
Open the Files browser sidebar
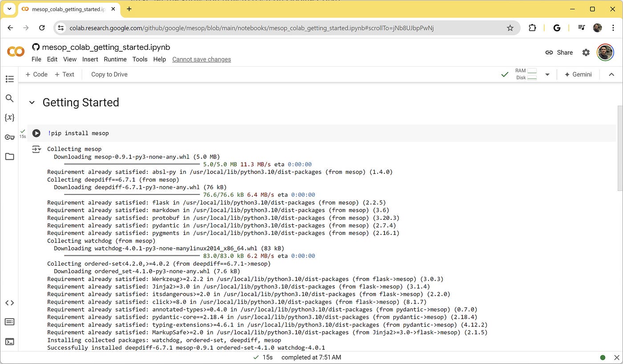click(10, 157)
